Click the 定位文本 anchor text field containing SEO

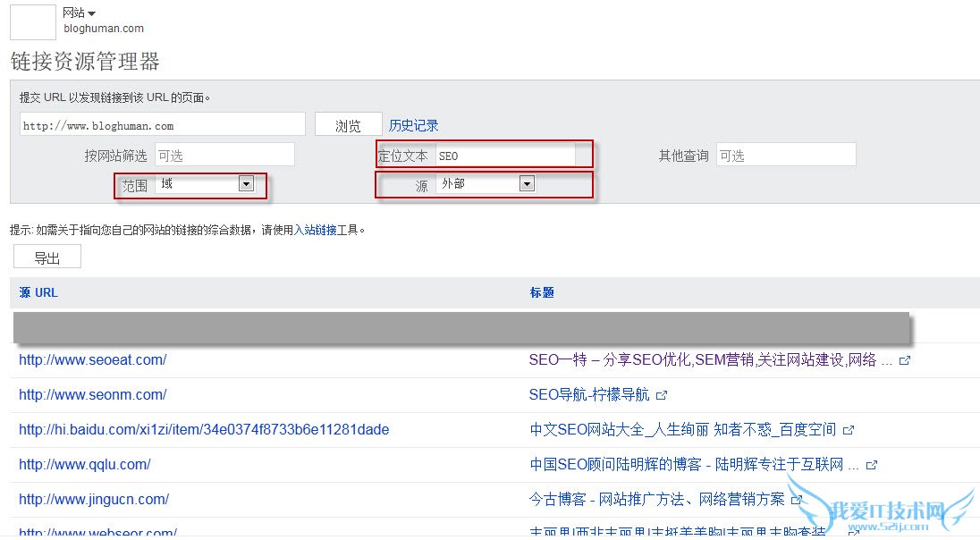pyautogui.click(x=505, y=155)
